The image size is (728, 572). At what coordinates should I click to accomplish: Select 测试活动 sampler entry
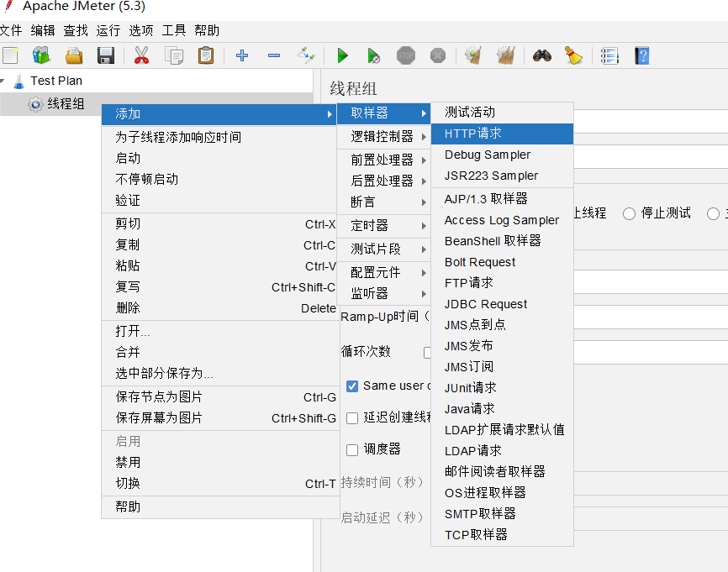(503, 113)
